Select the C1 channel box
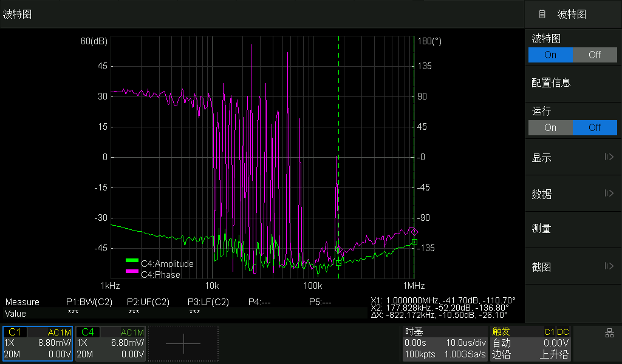This screenshot has width=622, height=364. [x=38, y=343]
